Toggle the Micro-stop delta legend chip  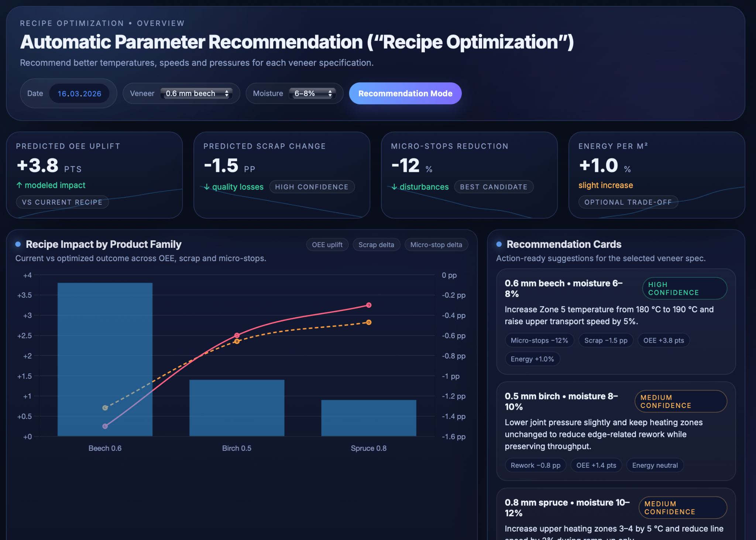(x=436, y=245)
